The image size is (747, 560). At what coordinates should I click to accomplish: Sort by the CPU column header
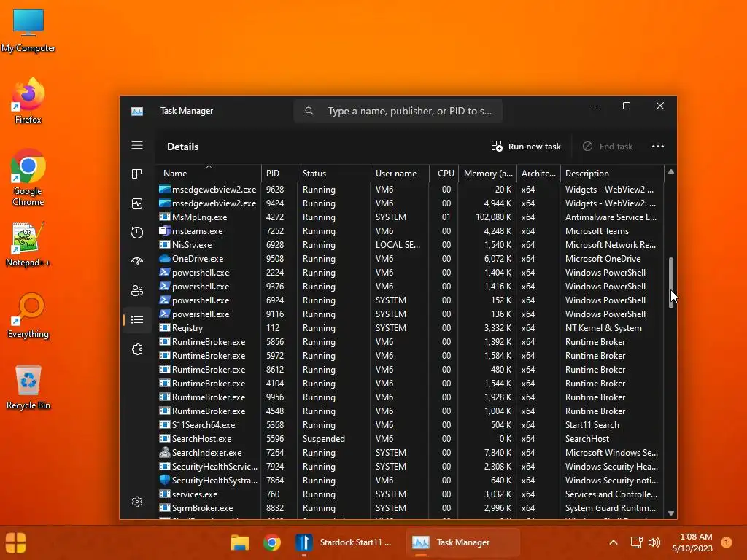click(x=444, y=174)
